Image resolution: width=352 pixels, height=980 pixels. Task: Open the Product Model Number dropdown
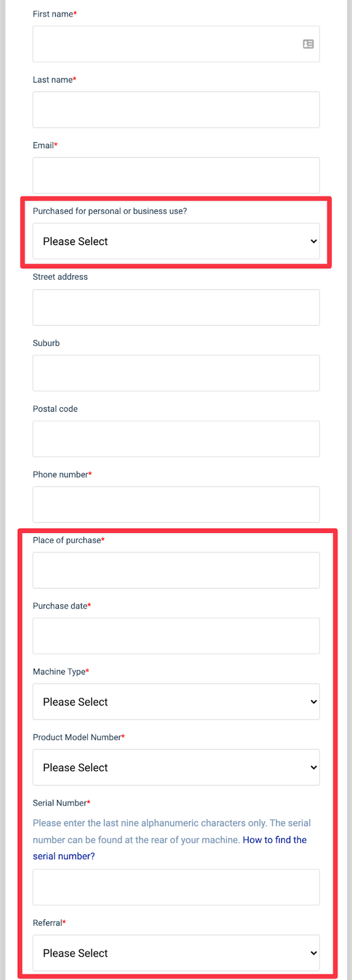[x=176, y=767]
